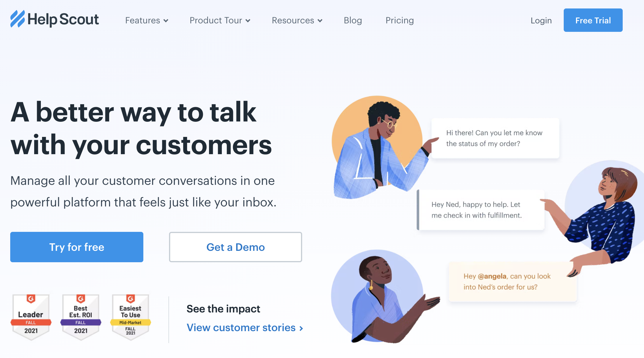Viewport: 644px width, 358px height.
Task: Expand the Features dropdown chevron
Action: [x=166, y=21]
